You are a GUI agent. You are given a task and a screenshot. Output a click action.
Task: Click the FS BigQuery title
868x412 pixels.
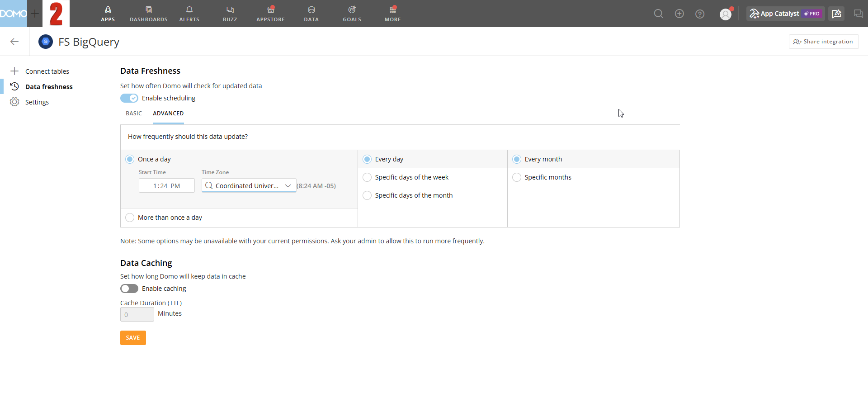click(89, 42)
